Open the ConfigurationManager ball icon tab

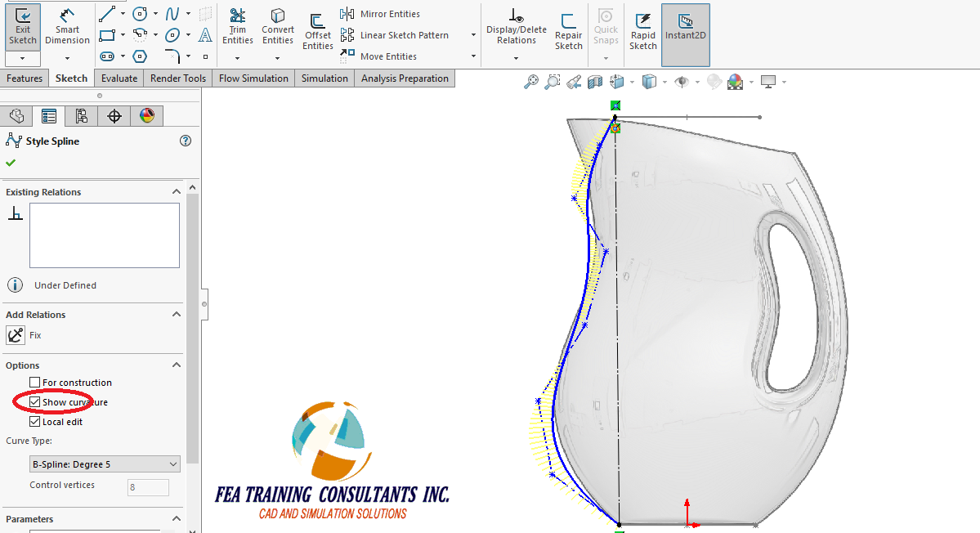pos(147,115)
